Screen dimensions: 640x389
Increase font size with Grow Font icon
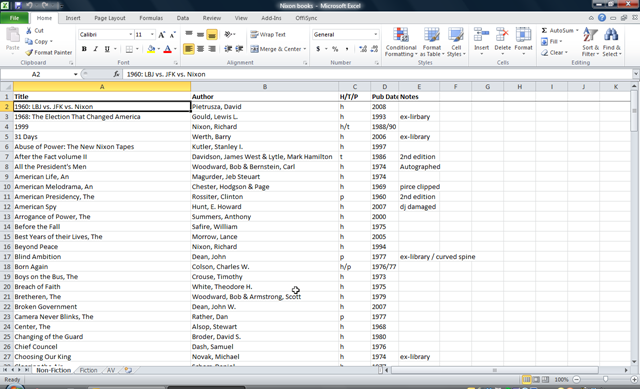point(162,35)
